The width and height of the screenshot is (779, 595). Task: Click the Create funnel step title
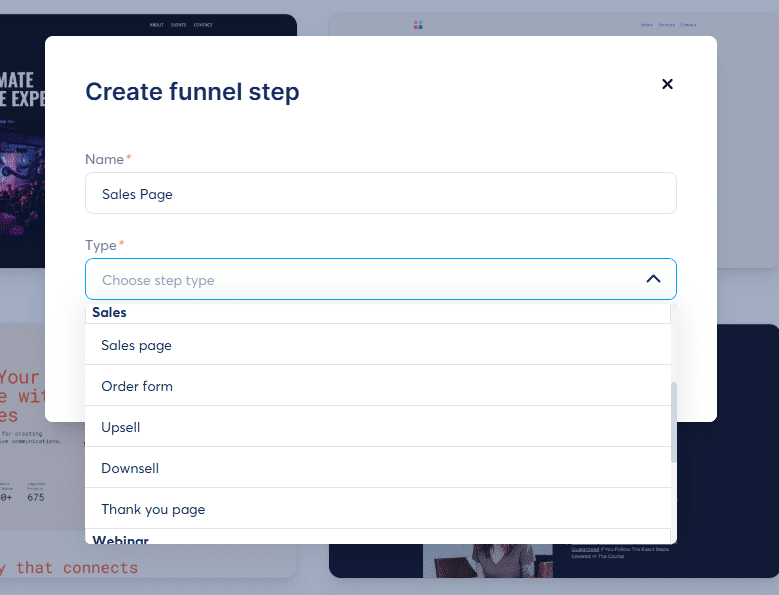point(192,92)
